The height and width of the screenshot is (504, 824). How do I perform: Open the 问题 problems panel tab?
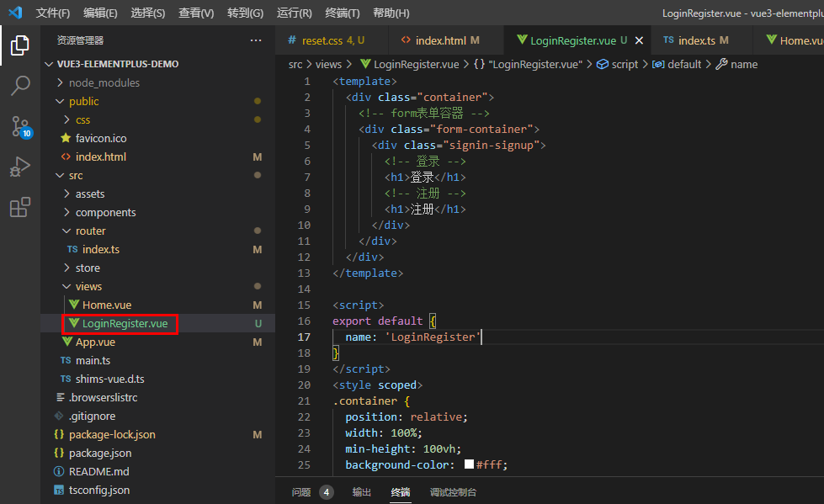click(312, 492)
